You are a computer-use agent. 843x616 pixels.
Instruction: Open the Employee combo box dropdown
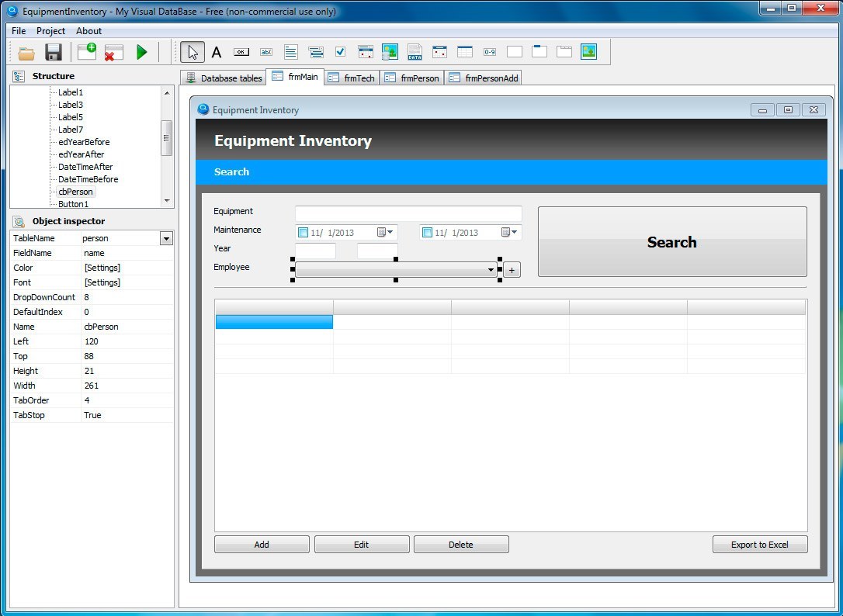[x=491, y=270]
